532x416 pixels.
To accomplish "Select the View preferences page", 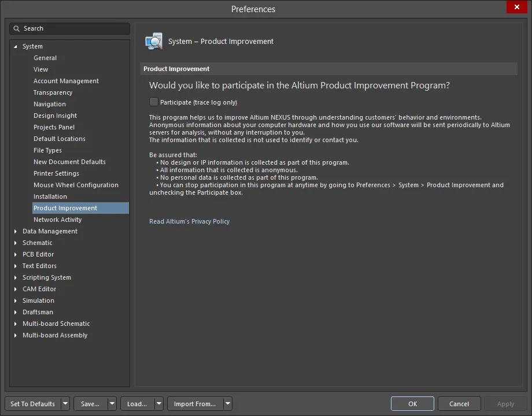I will (x=40, y=69).
